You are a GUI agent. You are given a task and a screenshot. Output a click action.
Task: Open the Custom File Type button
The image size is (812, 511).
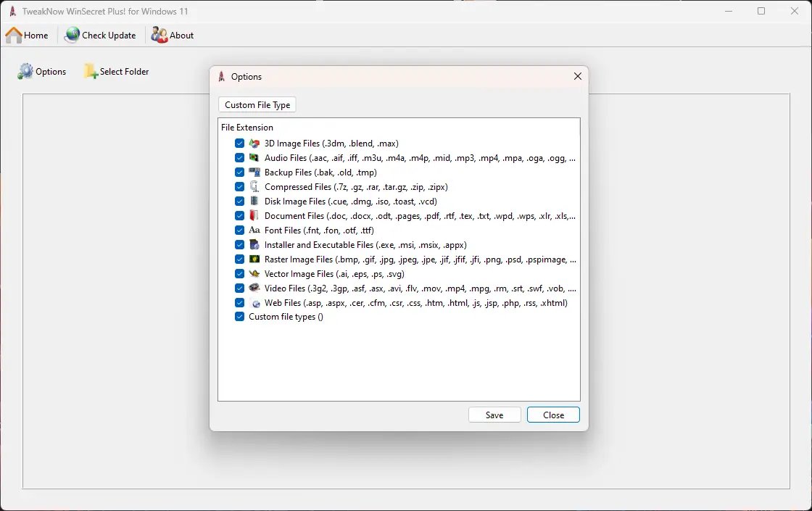[257, 104]
